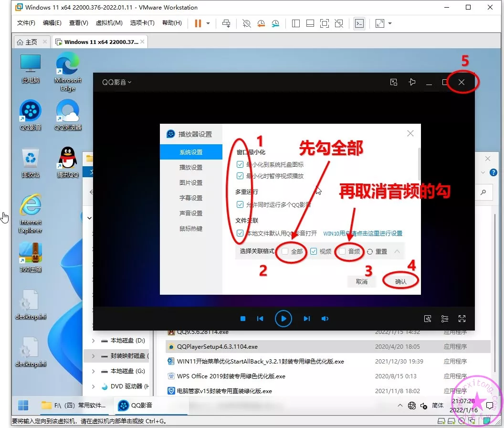504x428 pixels.
Task: Enter fullscreen via the player's fullscreen icon
Action: [462, 319]
